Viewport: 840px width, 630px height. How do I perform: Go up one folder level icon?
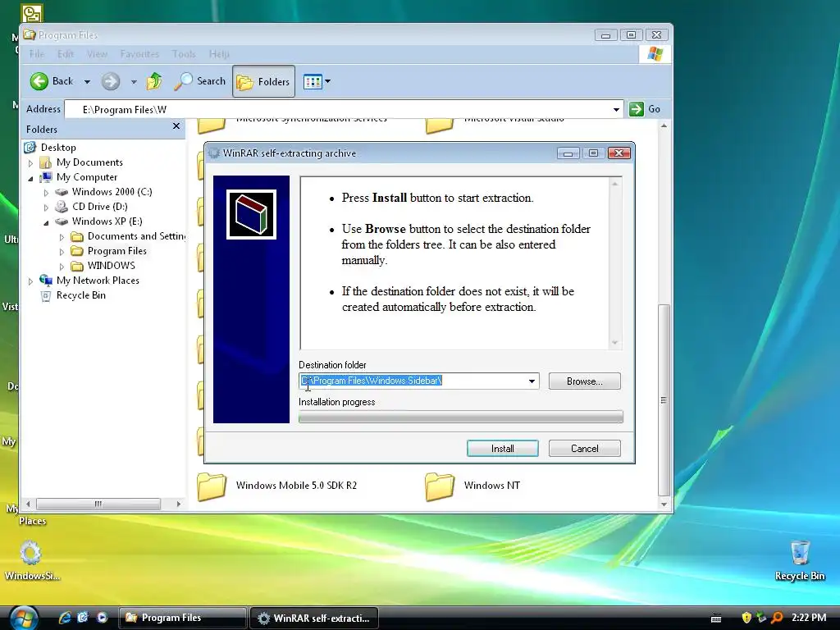pos(154,81)
